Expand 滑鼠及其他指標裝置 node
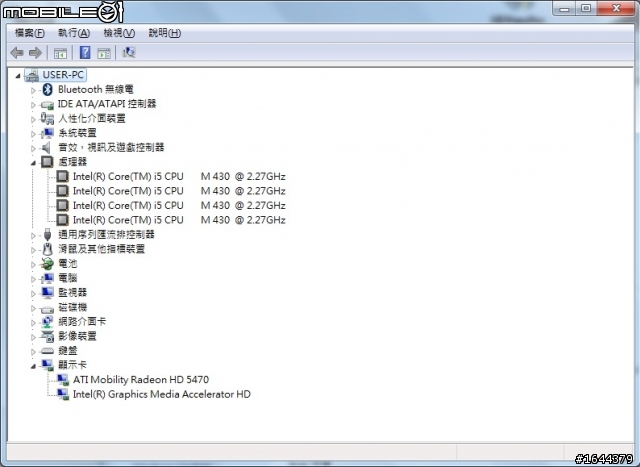The height and width of the screenshot is (467, 640). [x=33, y=250]
